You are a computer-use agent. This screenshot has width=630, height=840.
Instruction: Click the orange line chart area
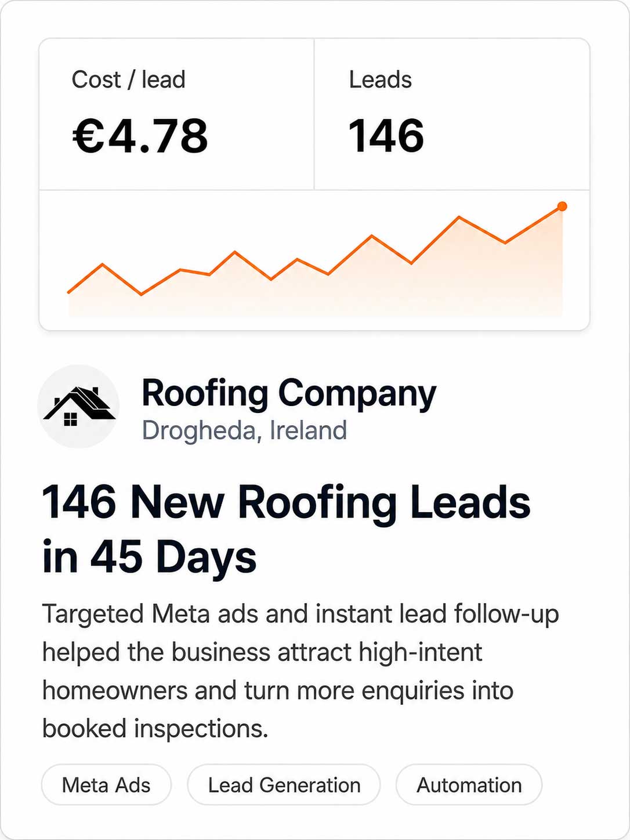point(314,260)
